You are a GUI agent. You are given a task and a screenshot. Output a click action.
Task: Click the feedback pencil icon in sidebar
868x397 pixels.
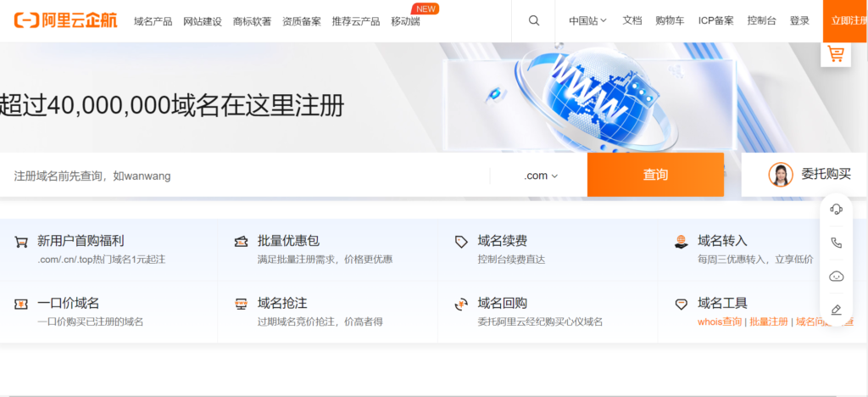(x=836, y=310)
